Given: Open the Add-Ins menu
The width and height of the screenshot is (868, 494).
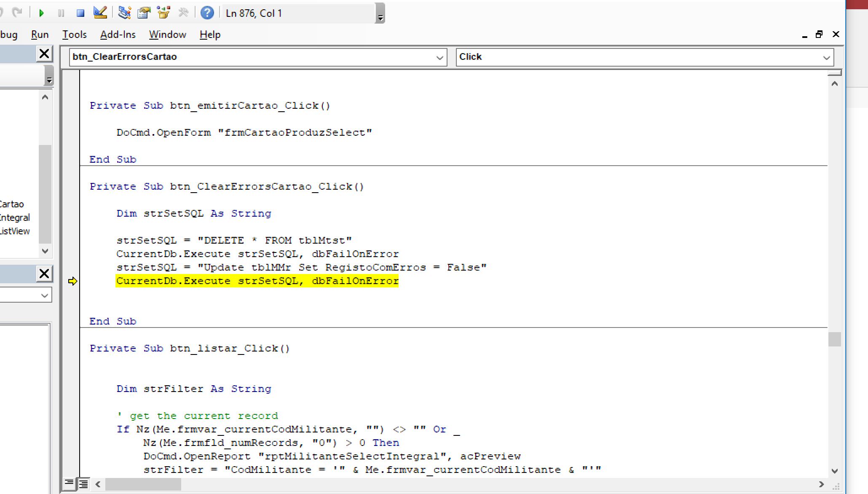Looking at the screenshot, I should click(x=118, y=35).
